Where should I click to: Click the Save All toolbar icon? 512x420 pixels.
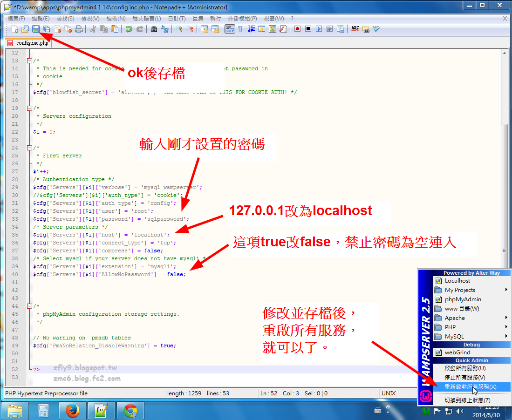[47, 29]
